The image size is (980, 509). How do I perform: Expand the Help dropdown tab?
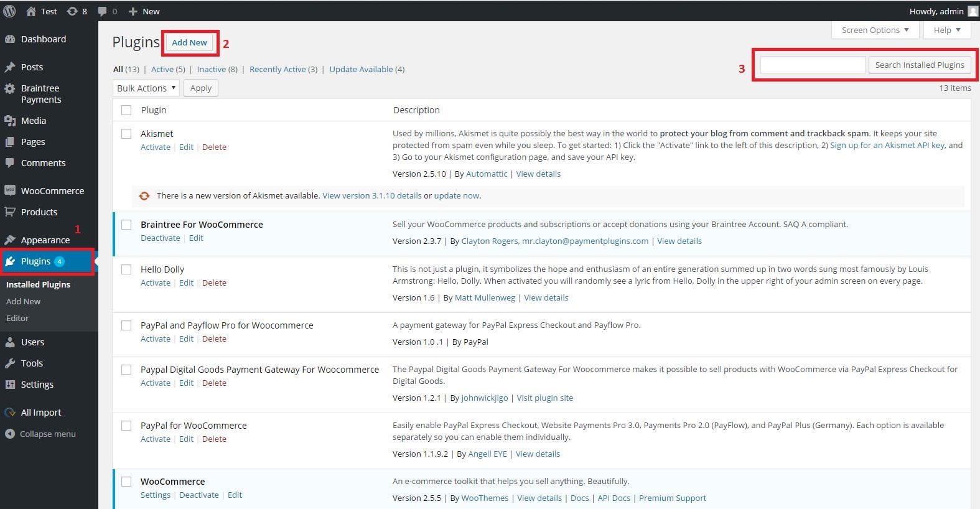pos(947,30)
